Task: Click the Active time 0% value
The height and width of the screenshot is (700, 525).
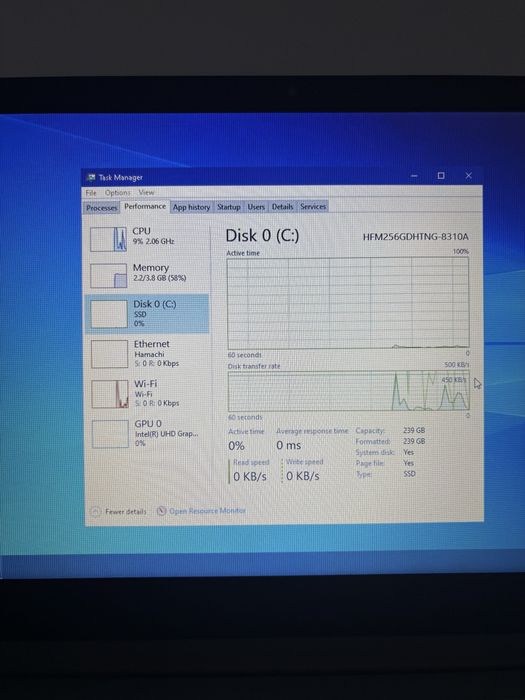Action: 236,446
